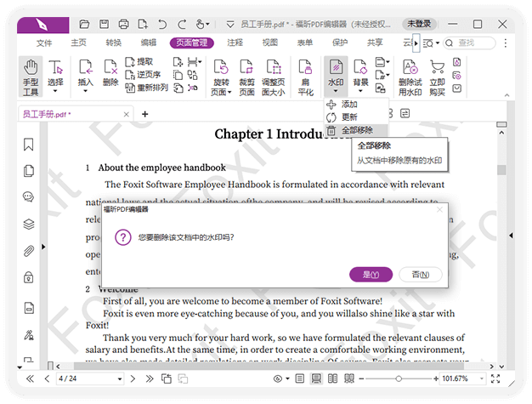Click the 提取 extract pages button
The height and width of the screenshot is (404, 532).
[139, 62]
